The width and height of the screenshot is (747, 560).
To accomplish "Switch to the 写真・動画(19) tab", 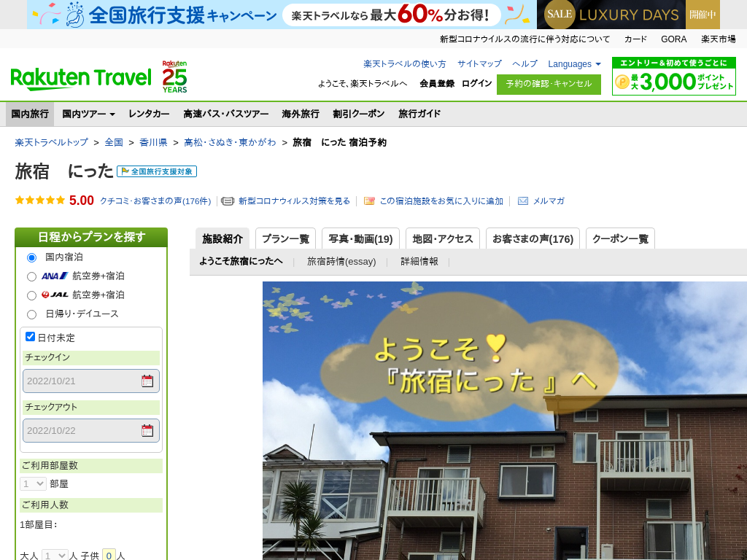I will [x=360, y=238].
